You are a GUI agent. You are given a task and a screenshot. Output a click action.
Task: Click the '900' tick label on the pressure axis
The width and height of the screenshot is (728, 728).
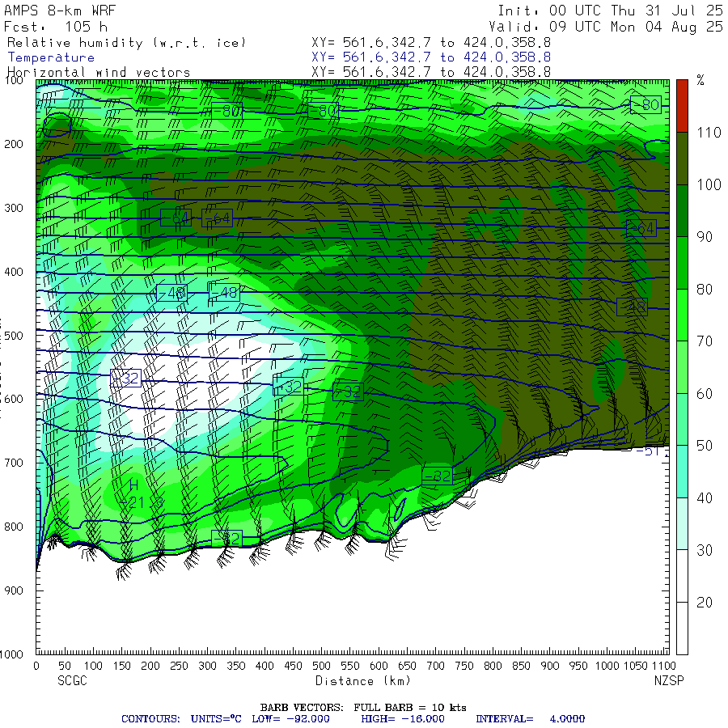click(14, 590)
